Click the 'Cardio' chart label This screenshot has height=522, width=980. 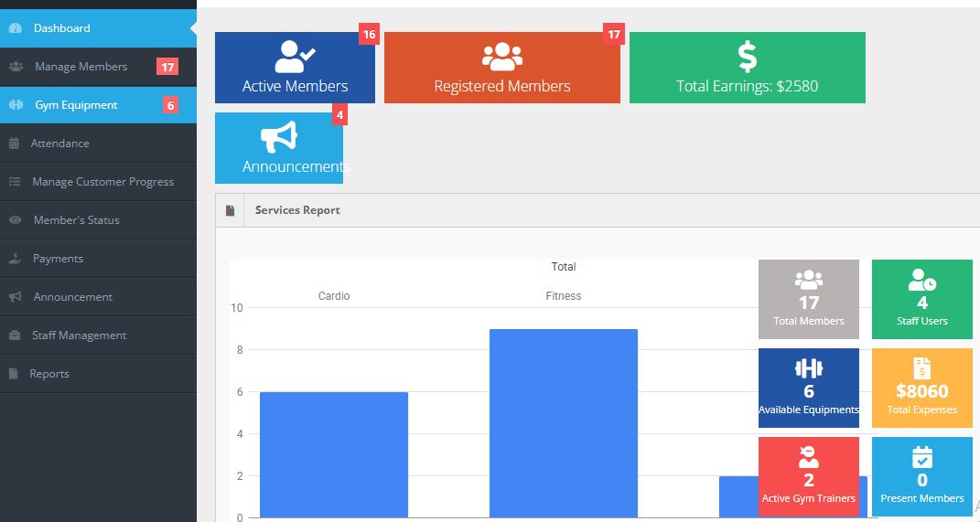334,296
